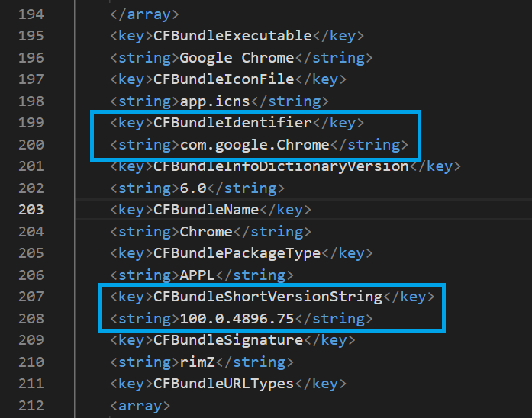
Task: Click the CFBundleName key text
Action: pyautogui.click(x=206, y=210)
